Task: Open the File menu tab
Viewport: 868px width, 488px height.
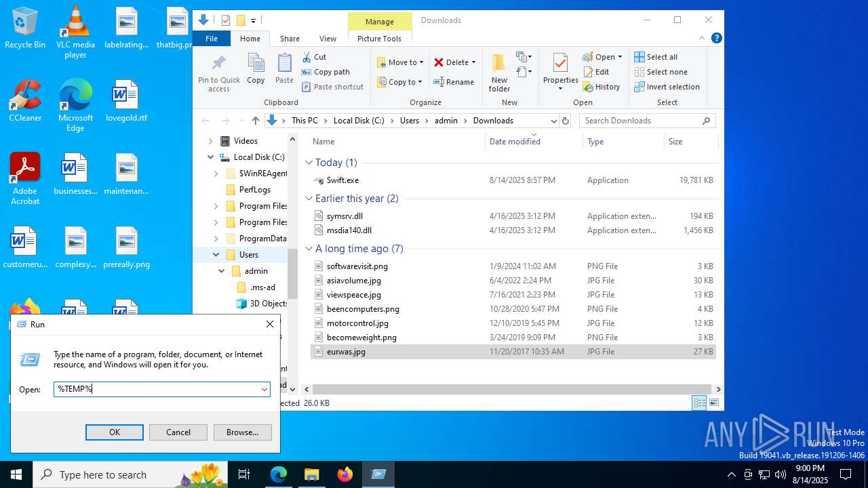Action: [x=212, y=39]
